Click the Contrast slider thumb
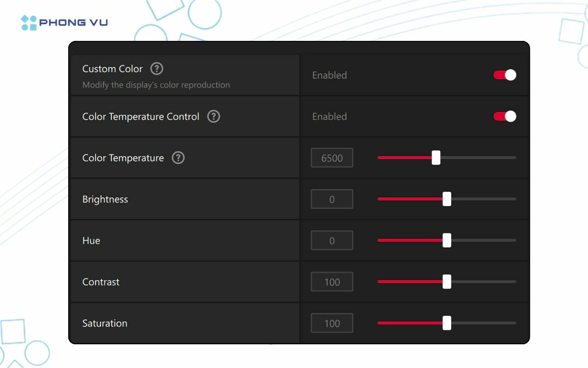Screen dimensions: 588x368 point(447,282)
